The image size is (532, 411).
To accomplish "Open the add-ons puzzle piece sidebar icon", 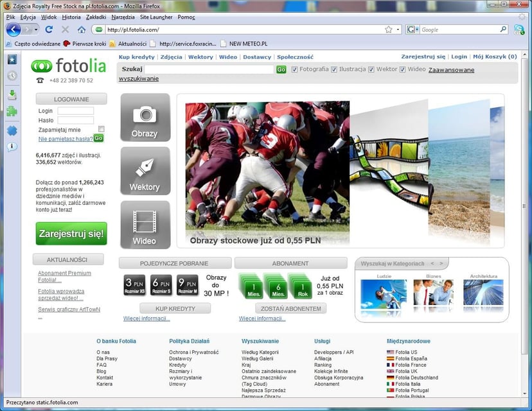I will (x=12, y=111).
